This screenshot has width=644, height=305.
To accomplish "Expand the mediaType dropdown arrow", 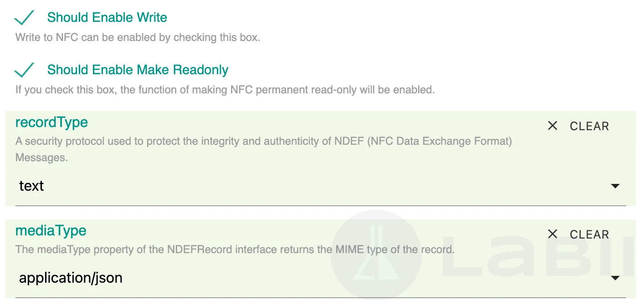I will click(x=615, y=278).
